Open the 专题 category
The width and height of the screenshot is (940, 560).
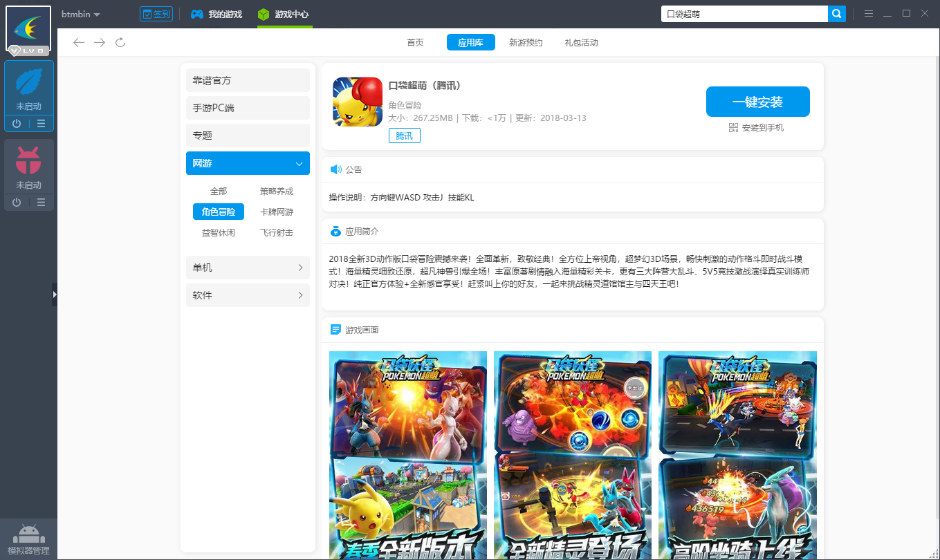point(248,136)
